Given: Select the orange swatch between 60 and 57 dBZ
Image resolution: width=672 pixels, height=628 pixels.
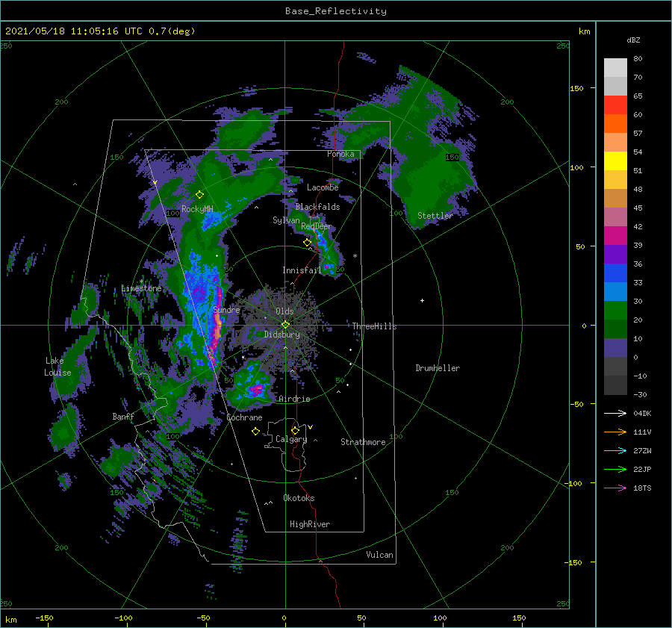Looking at the screenshot, I should coord(615,124).
